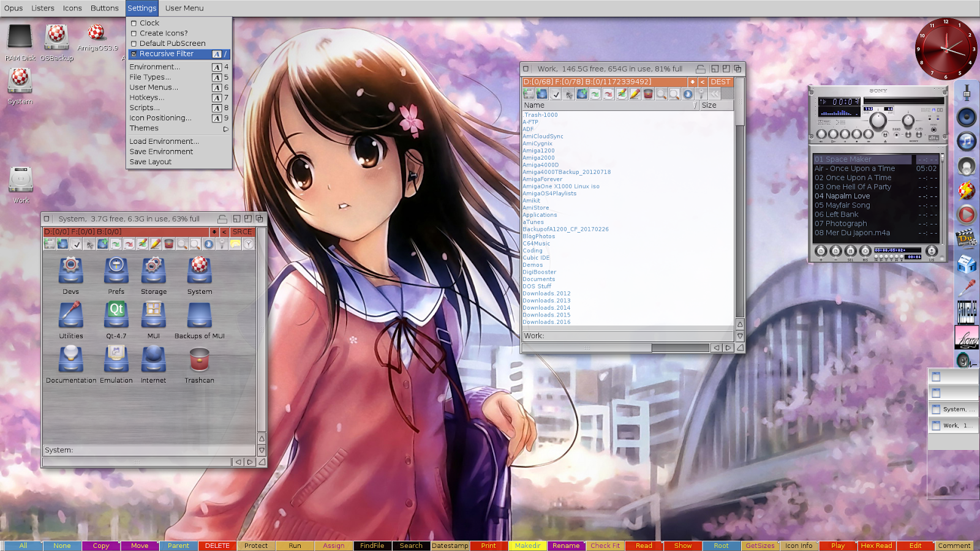This screenshot has width=980, height=551.
Task: Toggle the Default PubScreen checkbox
Action: pyautogui.click(x=134, y=44)
